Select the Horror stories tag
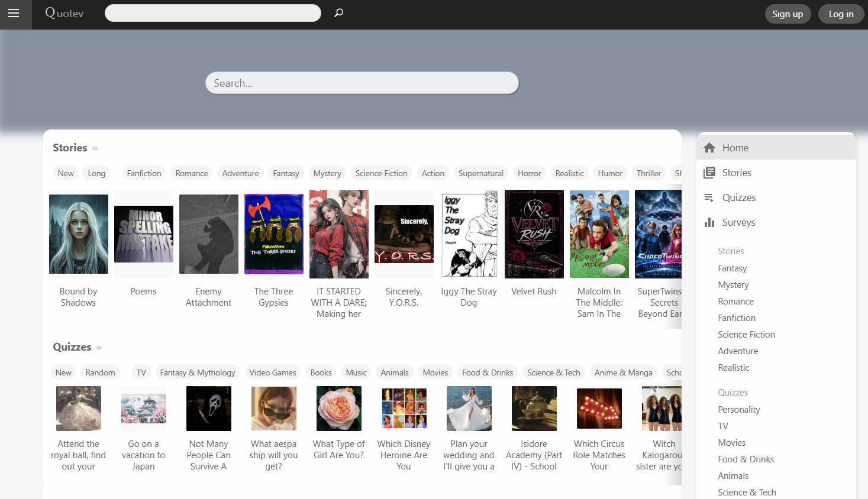868x499 pixels. click(x=530, y=173)
